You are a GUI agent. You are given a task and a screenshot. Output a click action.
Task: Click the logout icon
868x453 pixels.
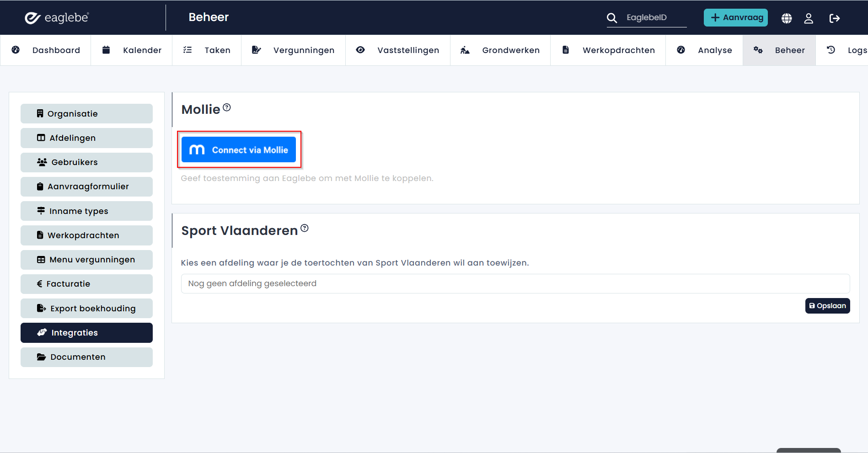click(x=835, y=18)
